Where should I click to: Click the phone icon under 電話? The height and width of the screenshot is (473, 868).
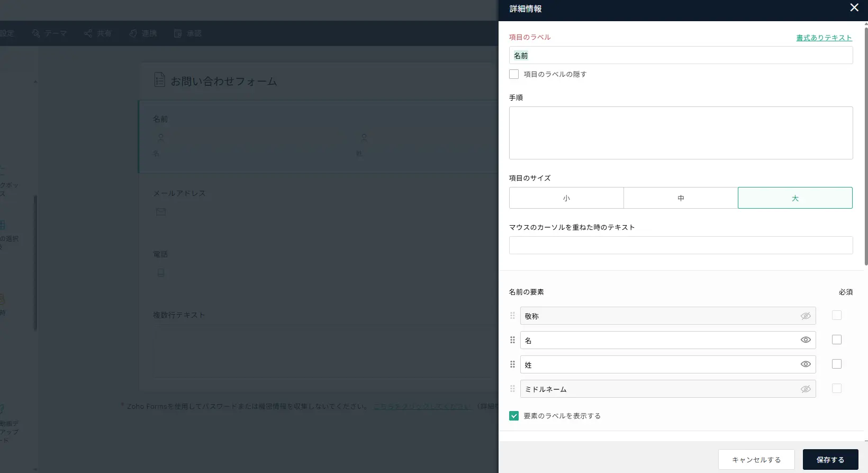click(x=161, y=273)
